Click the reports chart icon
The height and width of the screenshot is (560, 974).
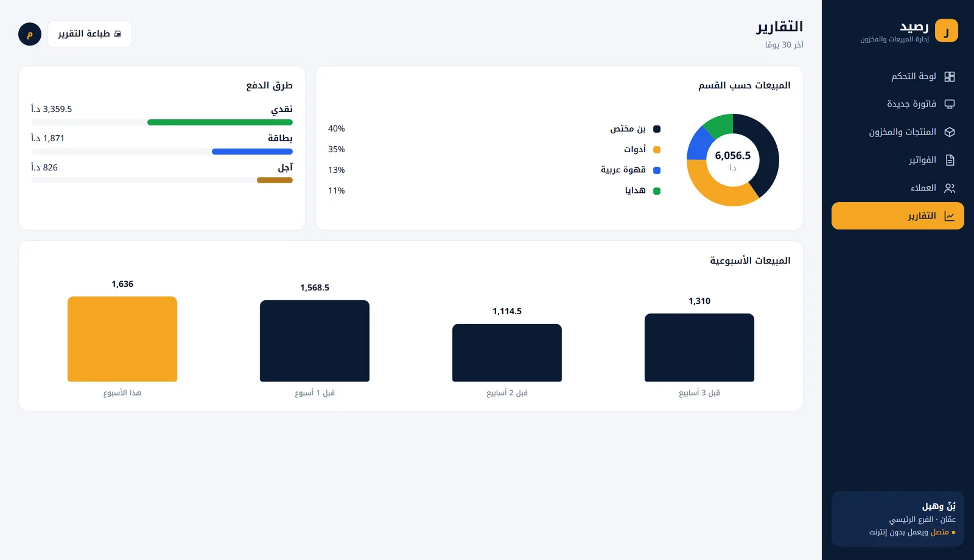coord(949,216)
